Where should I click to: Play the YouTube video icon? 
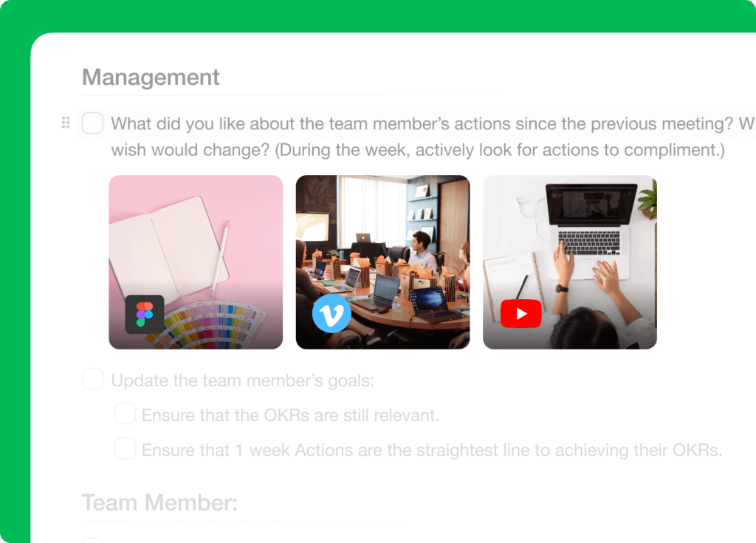tap(520, 314)
